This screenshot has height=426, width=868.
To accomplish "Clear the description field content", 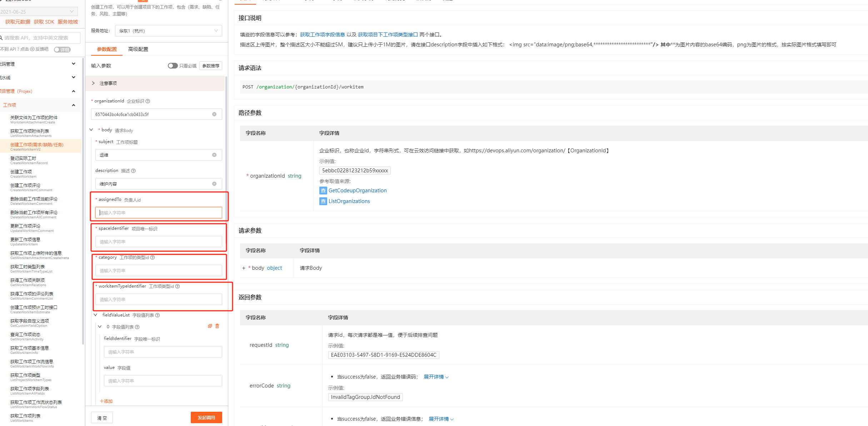I will point(214,184).
